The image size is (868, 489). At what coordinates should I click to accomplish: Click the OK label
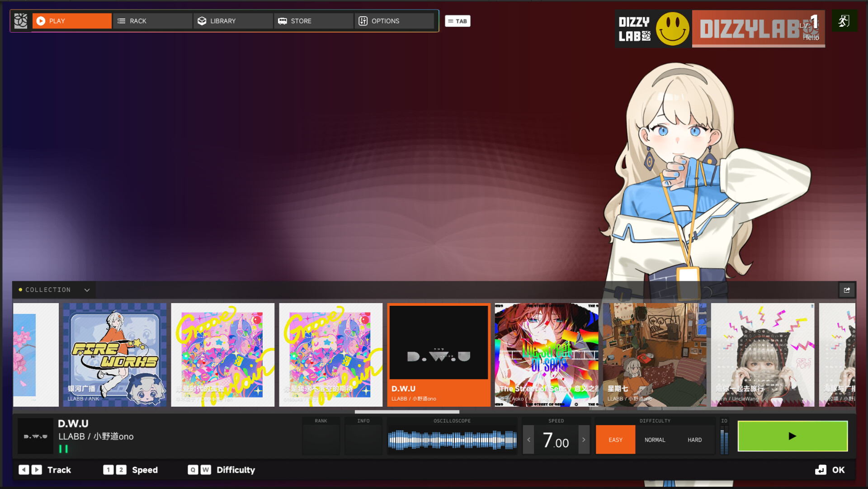tap(838, 470)
